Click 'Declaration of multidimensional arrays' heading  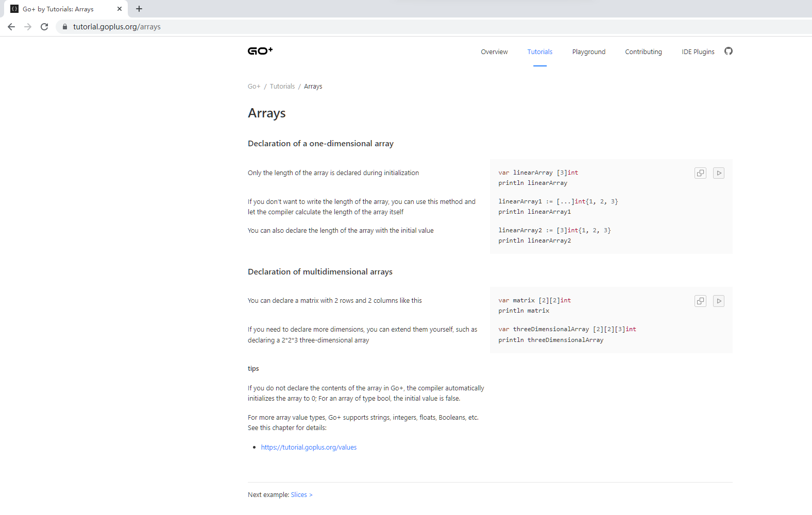[x=320, y=272]
